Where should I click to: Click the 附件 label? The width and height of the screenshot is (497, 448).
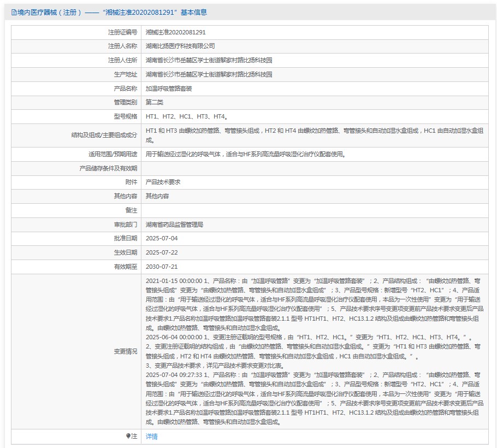tap(131, 182)
